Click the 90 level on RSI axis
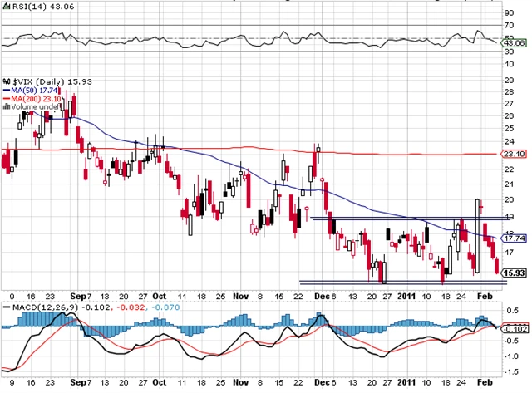 click(x=510, y=13)
